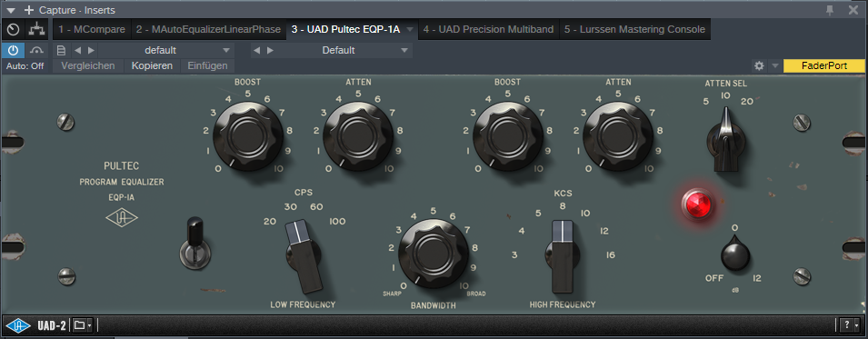The image size is (868, 339).
Task: Flip the EQ in/out toggle switch
Action: click(x=195, y=244)
